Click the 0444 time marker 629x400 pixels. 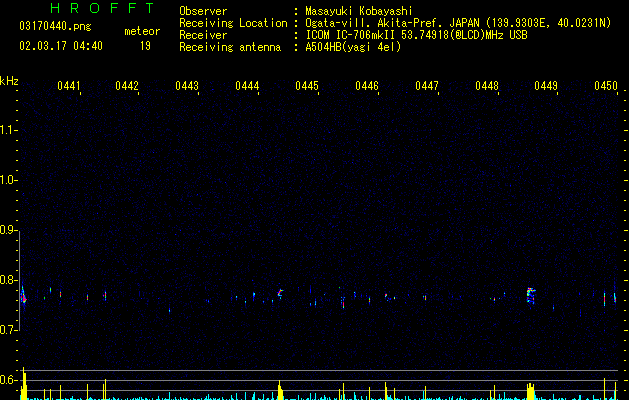coord(247,86)
